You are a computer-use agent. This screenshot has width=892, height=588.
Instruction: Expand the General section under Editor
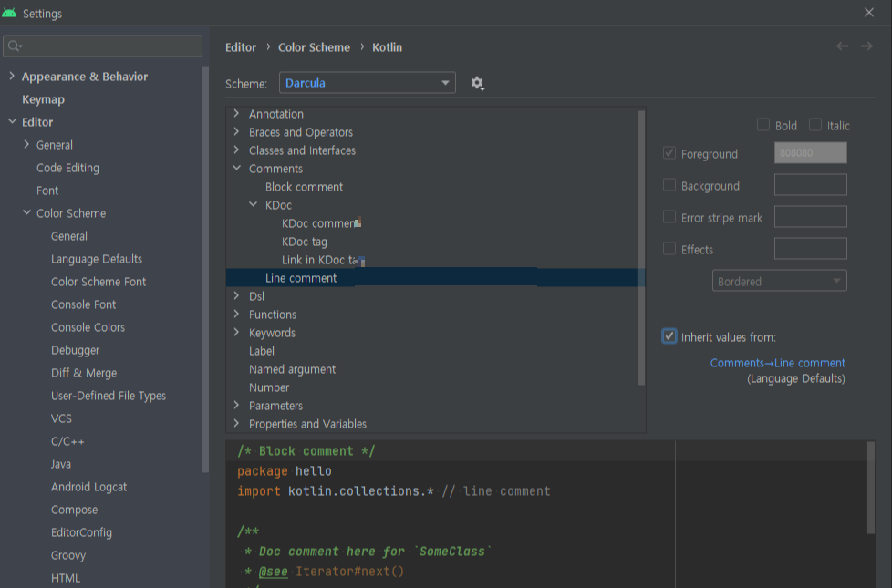click(26, 144)
